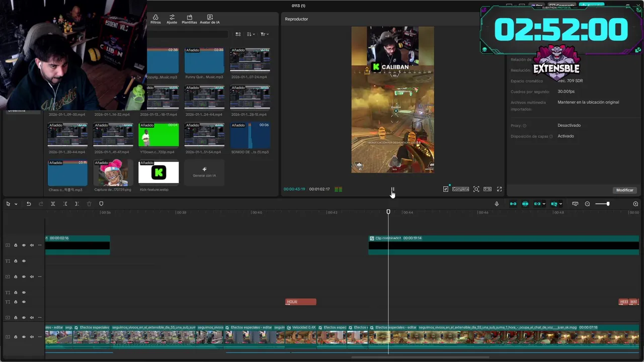Add a marker with the shield icon
Viewport: 644px width, 362px height.
[x=101, y=204]
